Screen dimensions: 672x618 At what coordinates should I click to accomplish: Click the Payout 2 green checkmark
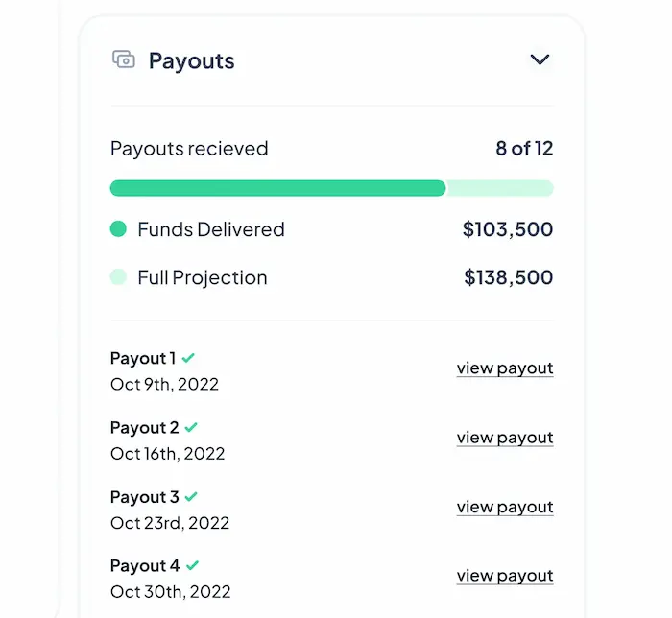coord(191,427)
